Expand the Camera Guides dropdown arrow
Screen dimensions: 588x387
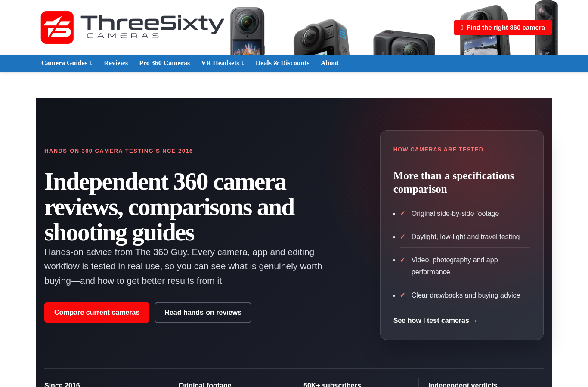point(91,63)
